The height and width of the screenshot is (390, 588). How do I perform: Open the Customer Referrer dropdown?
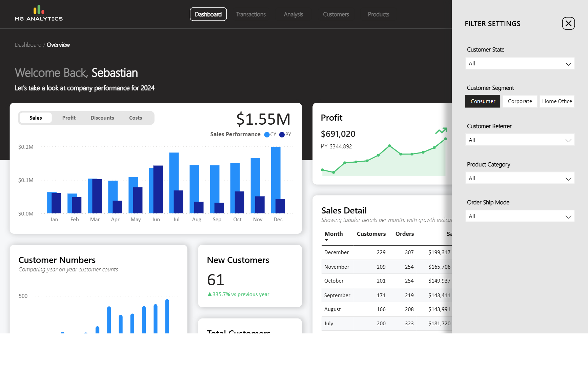pos(520,140)
